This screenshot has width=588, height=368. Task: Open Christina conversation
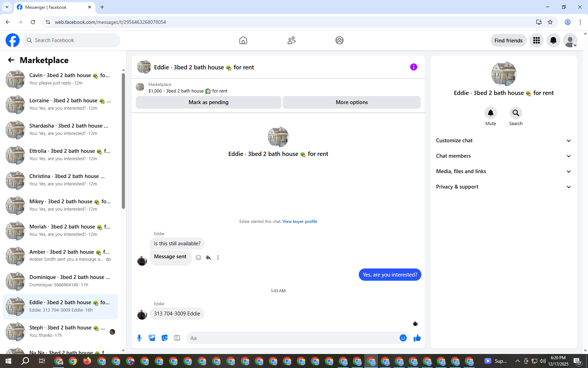[60, 180]
